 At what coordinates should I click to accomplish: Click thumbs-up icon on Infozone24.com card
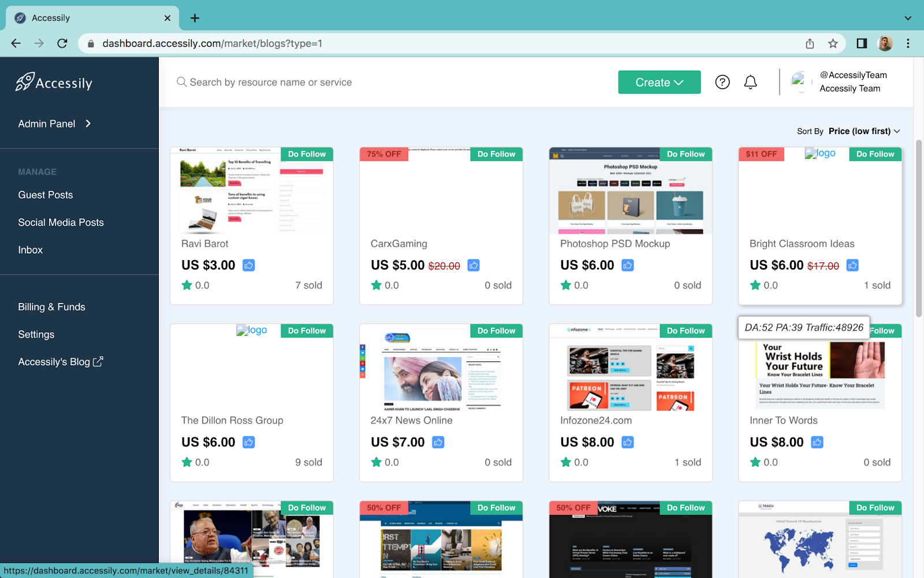coord(628,442)
